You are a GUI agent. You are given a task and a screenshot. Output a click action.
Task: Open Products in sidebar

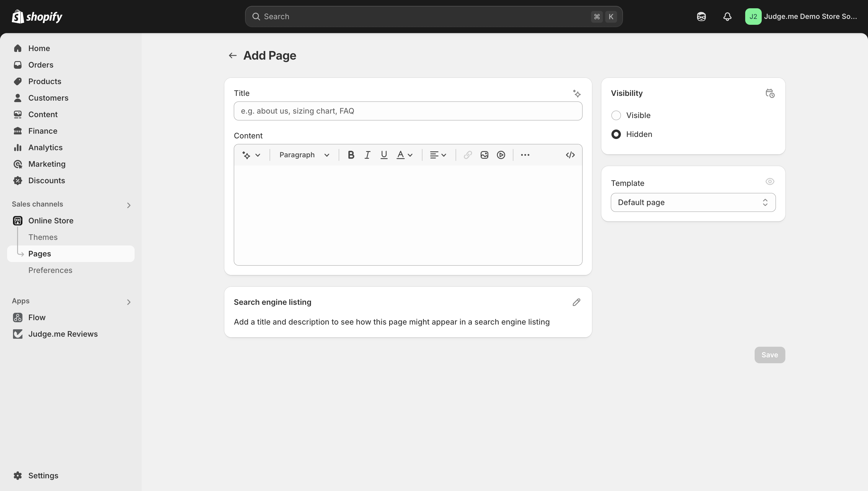tap(71, 81)
